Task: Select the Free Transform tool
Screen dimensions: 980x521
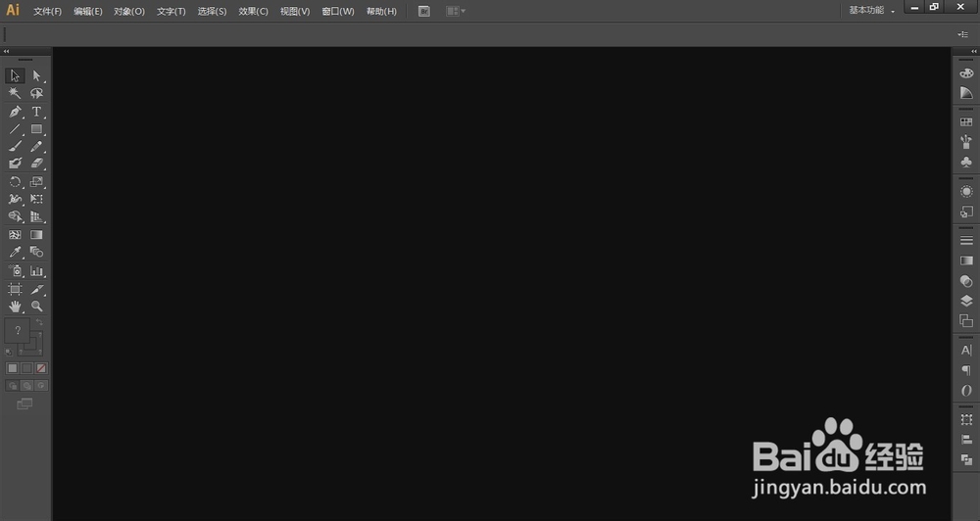Action: coord(37,199)
